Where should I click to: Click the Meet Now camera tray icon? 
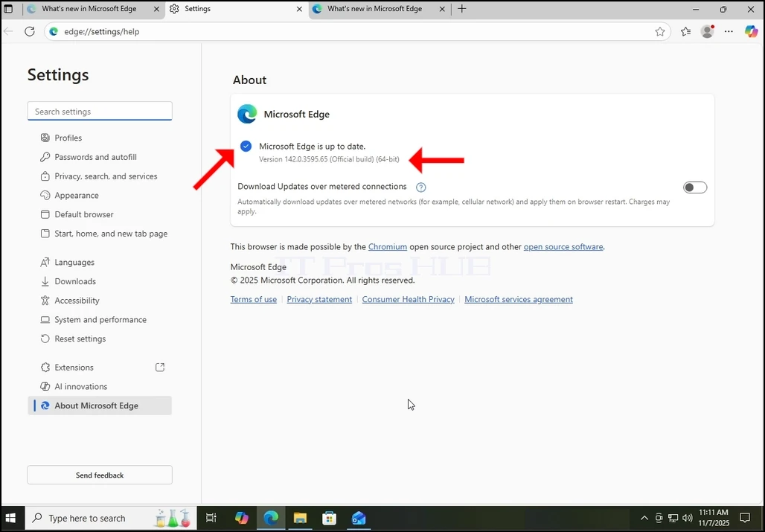pyautogui.click(x=659, y=518)
